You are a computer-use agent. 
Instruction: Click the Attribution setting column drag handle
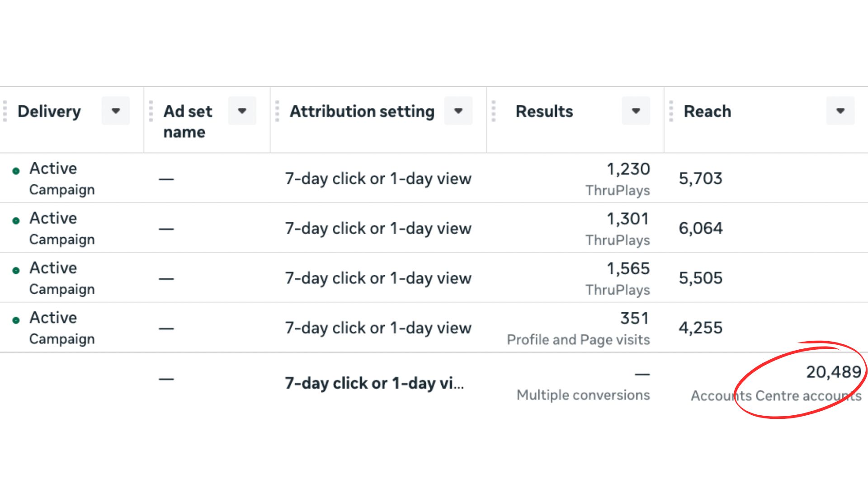tap(277, 111)
